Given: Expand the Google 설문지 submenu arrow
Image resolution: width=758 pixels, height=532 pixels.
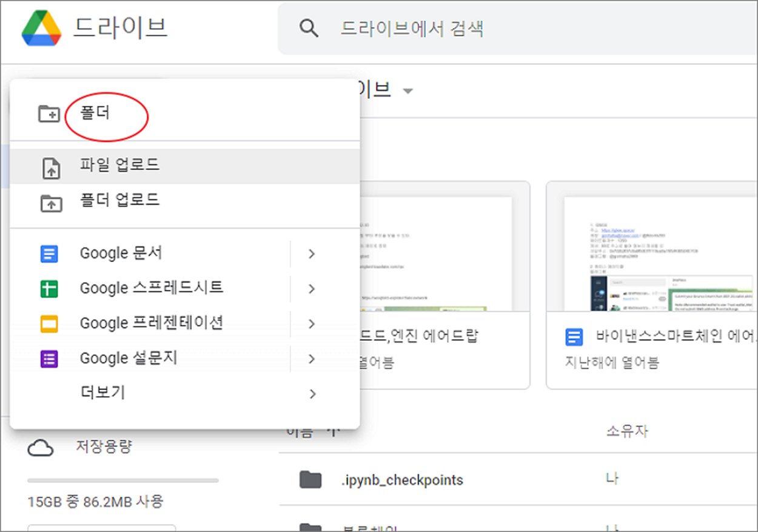Looking at the screenshot, I should coord(312,359).
